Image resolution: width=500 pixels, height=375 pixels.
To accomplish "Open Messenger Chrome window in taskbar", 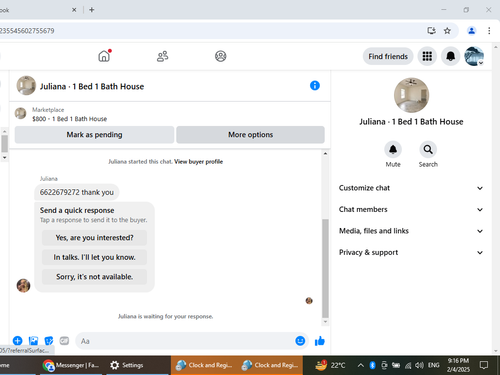I will [71, 365].
